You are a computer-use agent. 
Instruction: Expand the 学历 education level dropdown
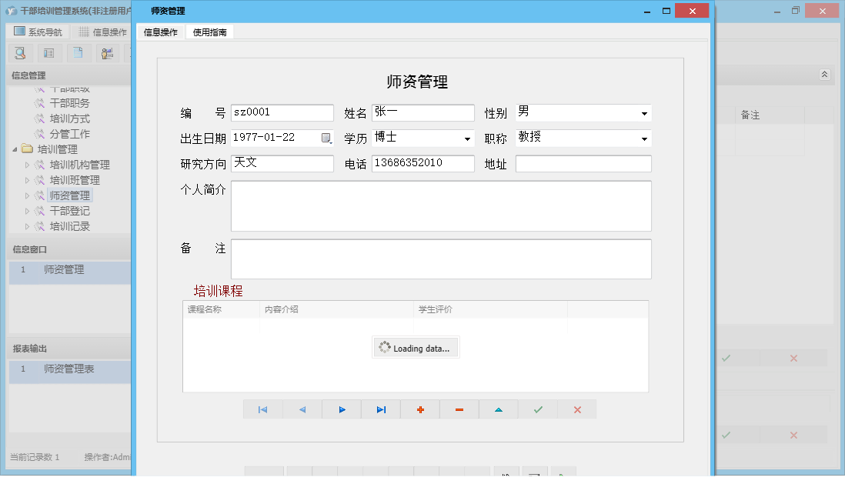click(x=466, y=139)
